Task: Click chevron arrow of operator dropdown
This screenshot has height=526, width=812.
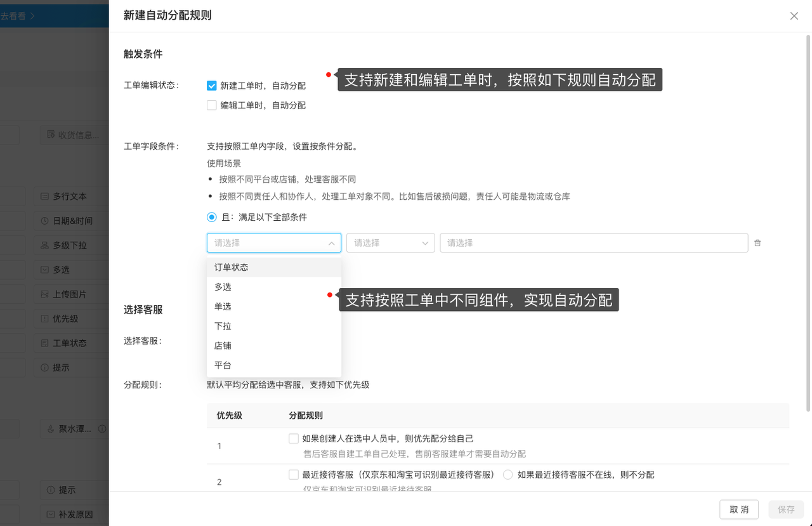Action: (x=425, y=243)
